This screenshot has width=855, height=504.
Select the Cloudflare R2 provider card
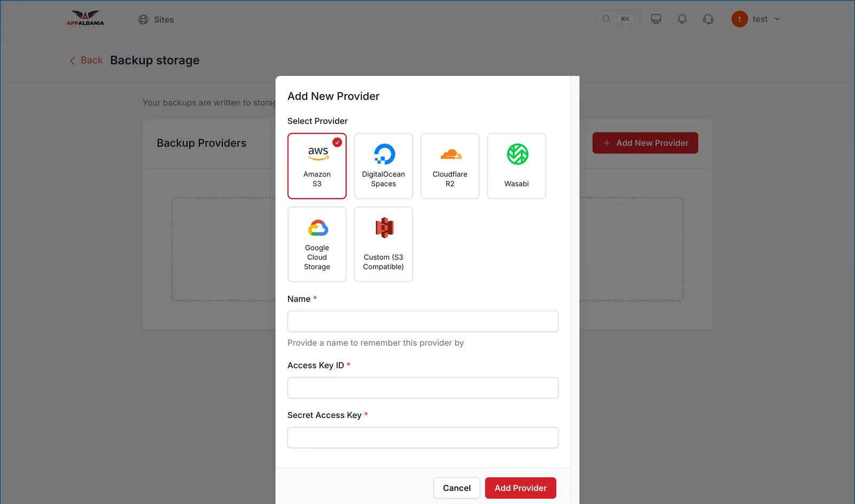tap(450, 166)
